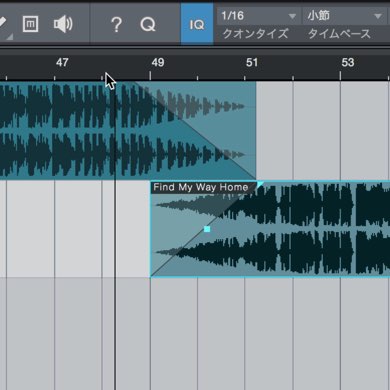Select the pencil paint tool icon
The image size is (390, 390).
point(3,24)
